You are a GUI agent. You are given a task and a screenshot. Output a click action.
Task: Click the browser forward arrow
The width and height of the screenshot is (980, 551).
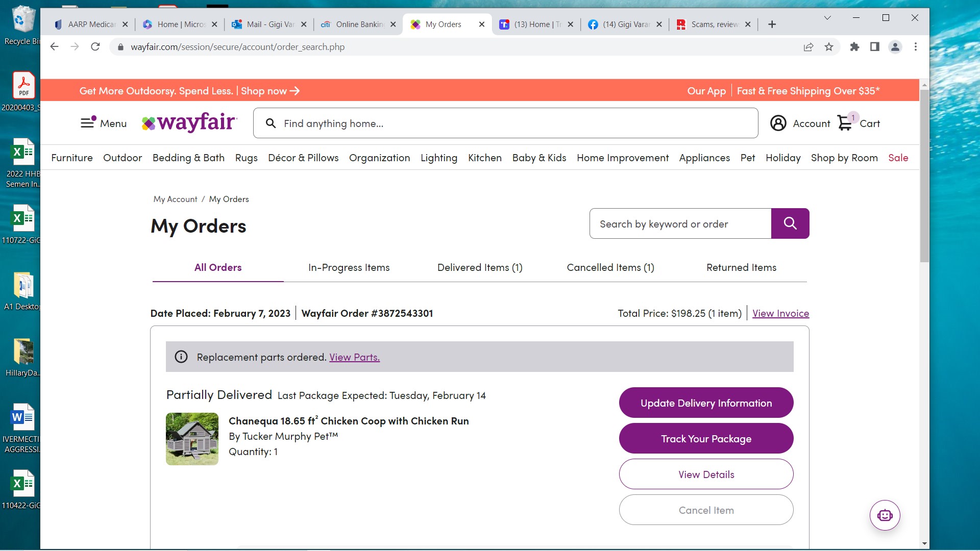click(75, 47)
